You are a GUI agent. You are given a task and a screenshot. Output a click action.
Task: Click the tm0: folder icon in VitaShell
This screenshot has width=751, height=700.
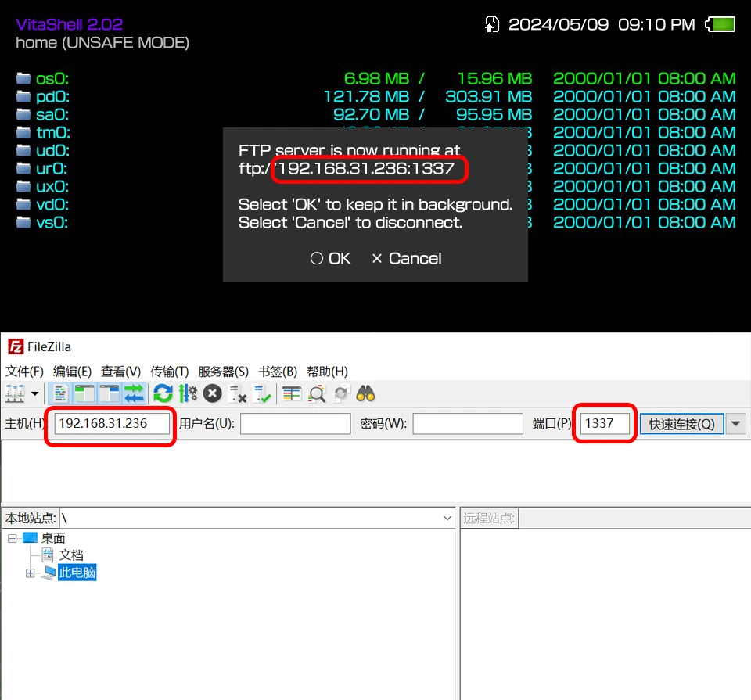tap(23, 133)
